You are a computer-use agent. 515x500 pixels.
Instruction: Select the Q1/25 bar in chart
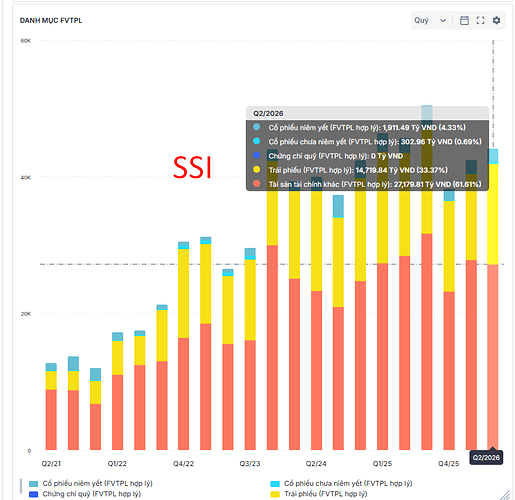[x=382, y=292]
